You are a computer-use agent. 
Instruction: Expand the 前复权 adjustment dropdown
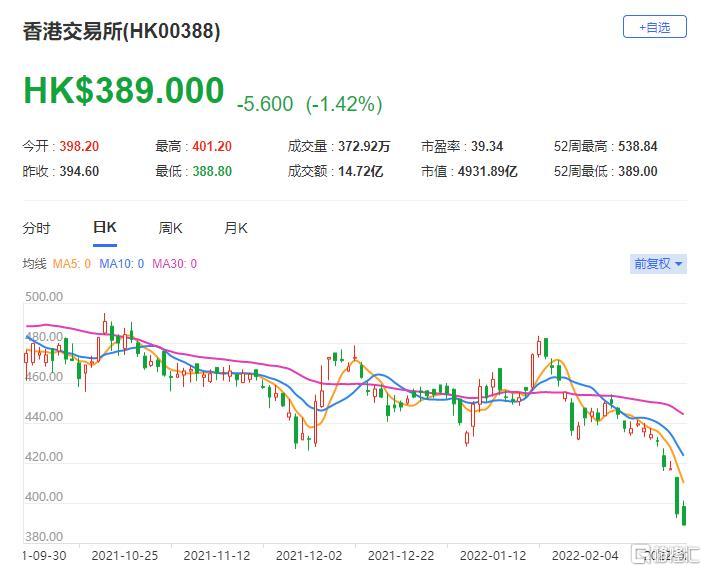click(658, 264)
